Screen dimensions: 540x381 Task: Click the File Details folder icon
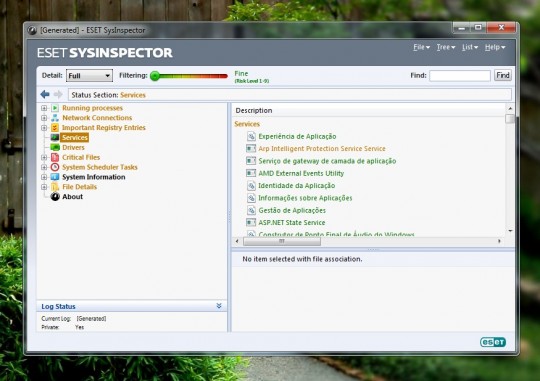(x=55, y=187)
